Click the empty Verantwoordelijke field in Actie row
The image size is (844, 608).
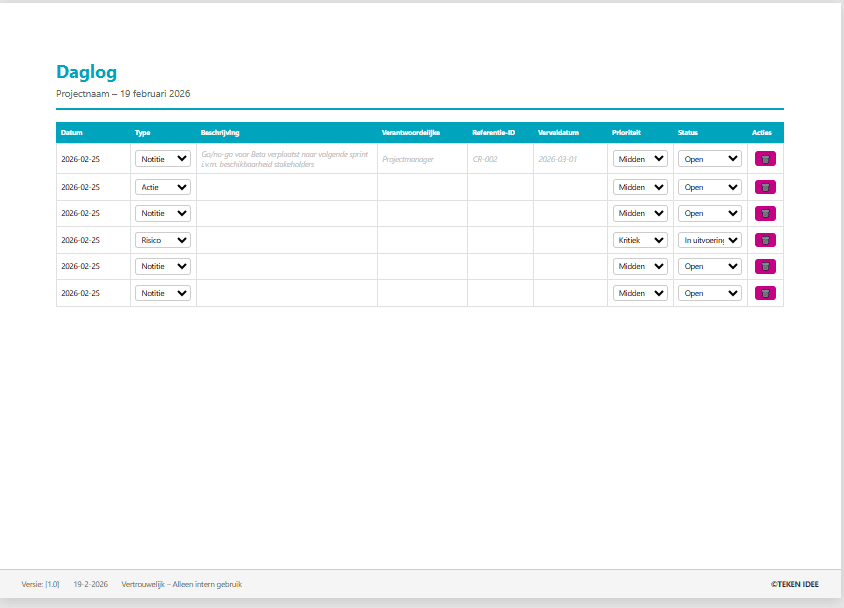click(422, 187)
